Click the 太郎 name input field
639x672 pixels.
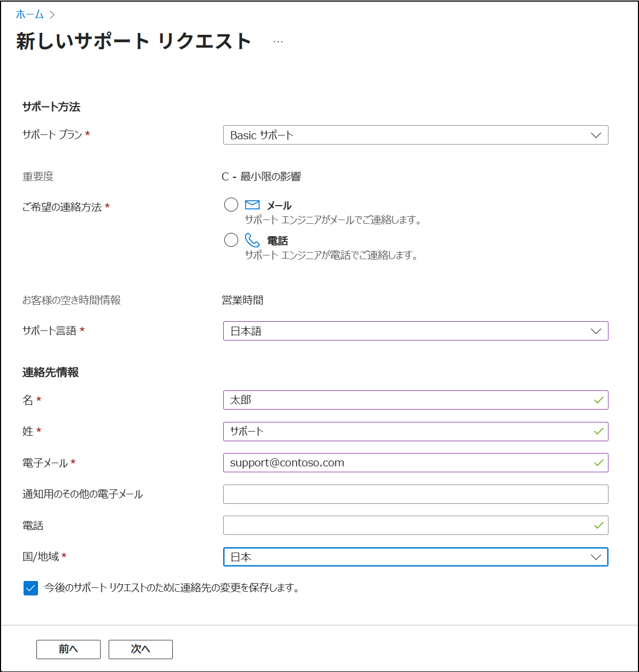[x=375, y=400]
